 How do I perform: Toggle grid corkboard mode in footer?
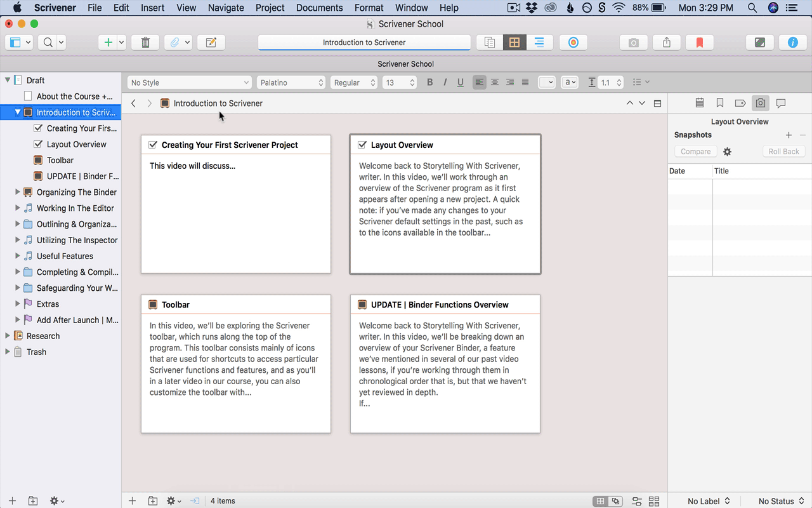point(600,501)
